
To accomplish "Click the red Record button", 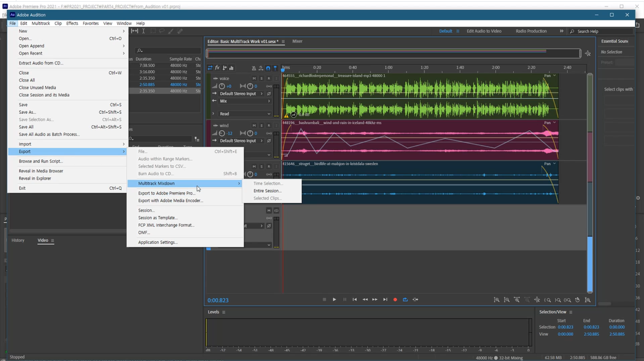I will point(395,299).
